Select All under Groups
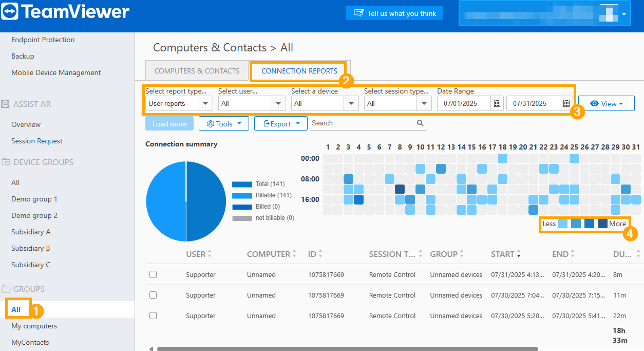This screenshot has height=351, width=644. [x=16, y=309]
